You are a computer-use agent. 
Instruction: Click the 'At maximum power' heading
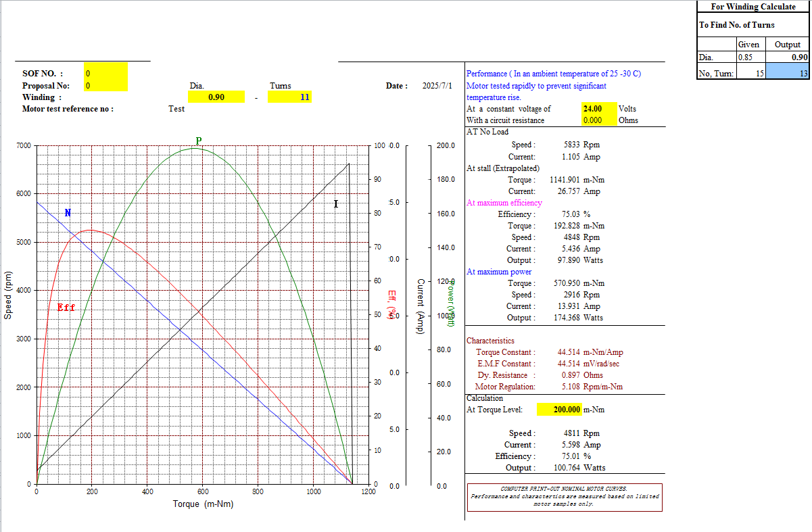[x=499, y=272]
